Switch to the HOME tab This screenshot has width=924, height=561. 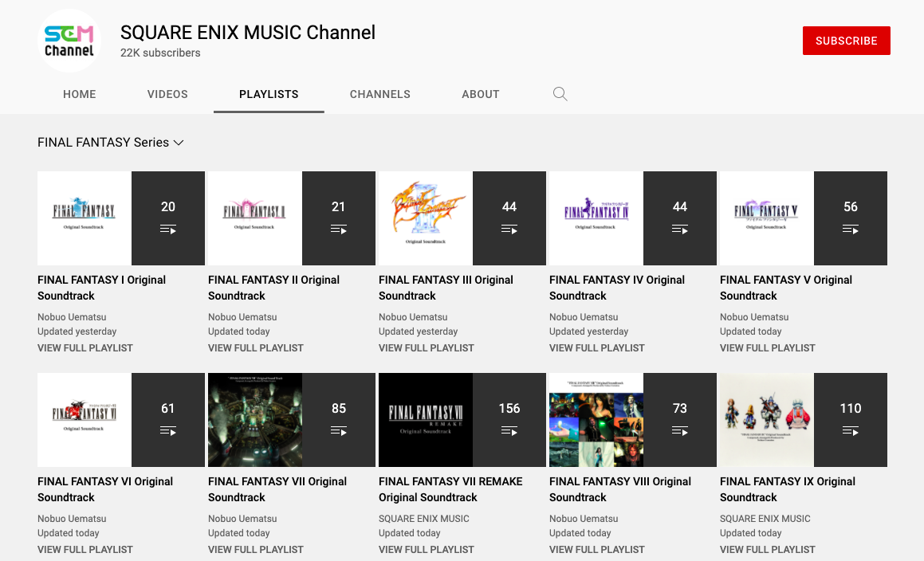click(80, 94)
